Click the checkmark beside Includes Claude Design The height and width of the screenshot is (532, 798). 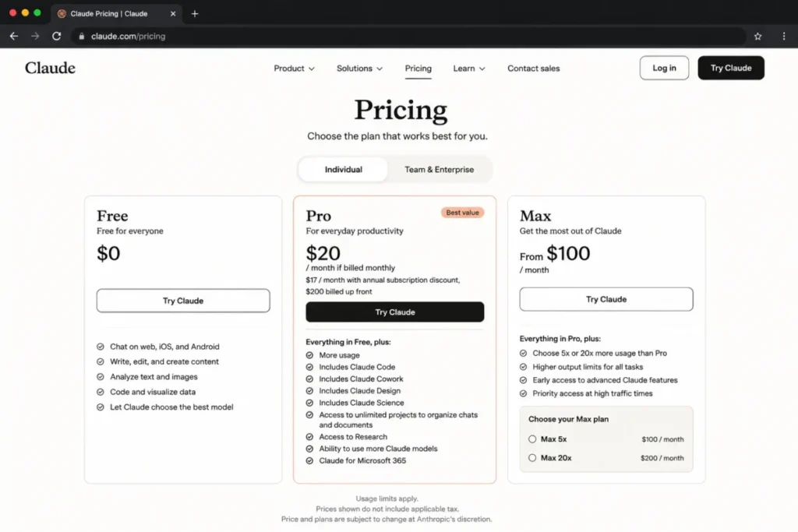[309, 390]
